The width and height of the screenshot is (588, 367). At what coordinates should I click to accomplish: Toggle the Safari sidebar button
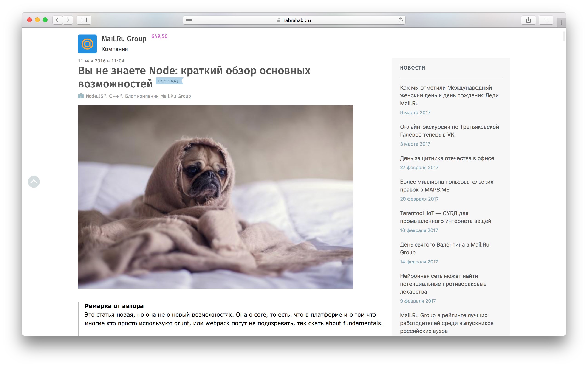84,20
